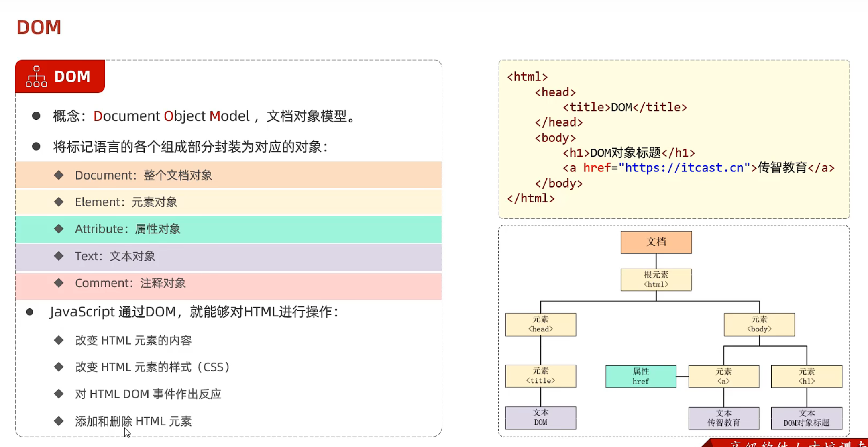The height and width of the screenshot is (447, 868).
Task: Click the 文本 DOM对象标题 leaf node
Action: (x=806, y=418)
